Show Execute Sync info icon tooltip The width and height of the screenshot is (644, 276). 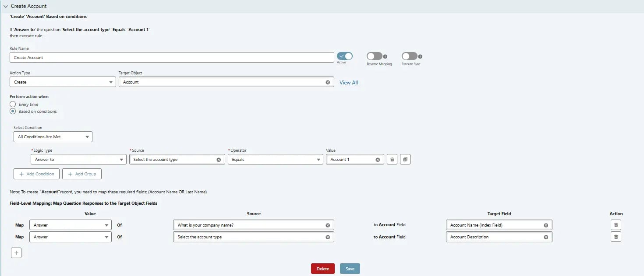[x=421, y=56]
